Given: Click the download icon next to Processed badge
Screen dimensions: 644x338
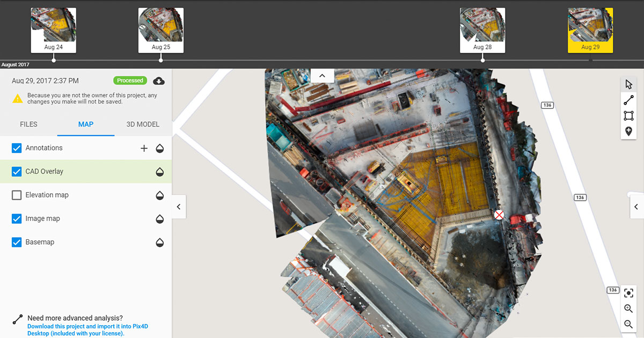Looking at the screenshot, I should (x=158, y=80).
